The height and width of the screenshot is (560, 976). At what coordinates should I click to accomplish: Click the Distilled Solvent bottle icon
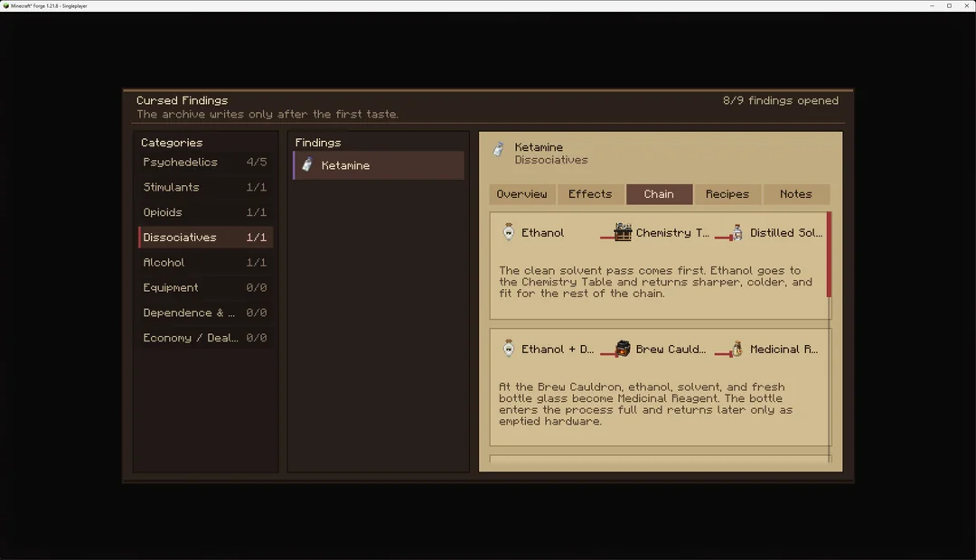tap(737, 232)
